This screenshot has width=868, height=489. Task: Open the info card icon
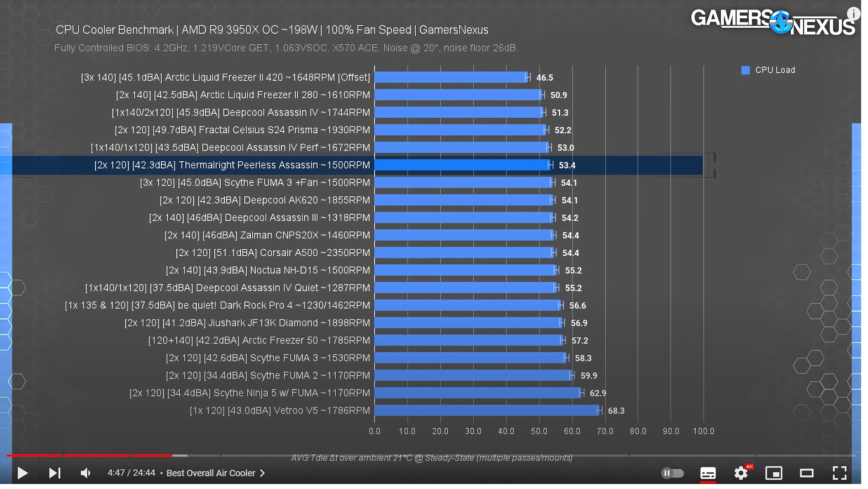pos(853,14)
